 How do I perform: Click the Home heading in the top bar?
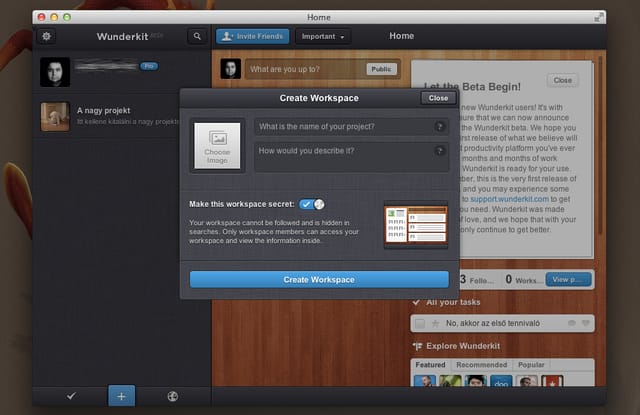pos(402,36)
